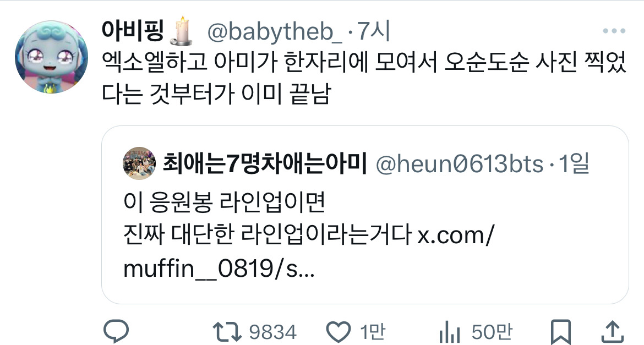Open the 7시 timestamp of the tweet
644x345 pixels.
(374, 31)
